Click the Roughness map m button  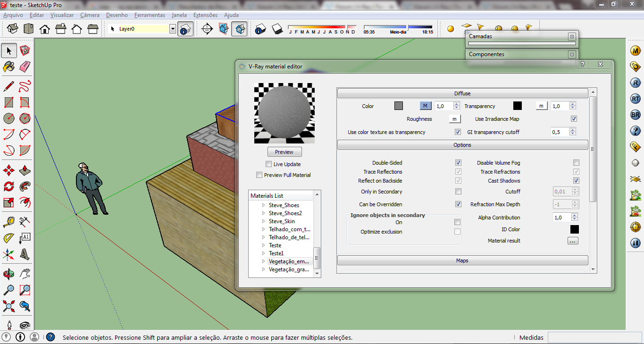coord(454,119)
